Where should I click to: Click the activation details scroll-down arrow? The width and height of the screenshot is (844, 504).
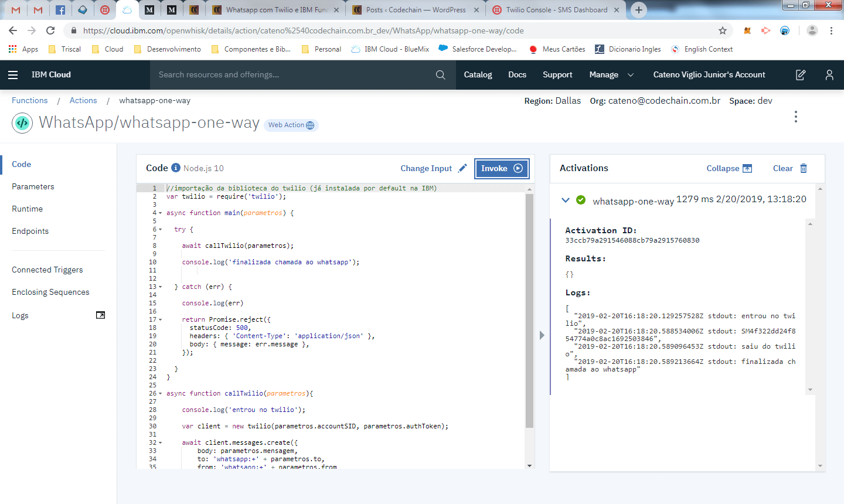click(x=811, y=390)
